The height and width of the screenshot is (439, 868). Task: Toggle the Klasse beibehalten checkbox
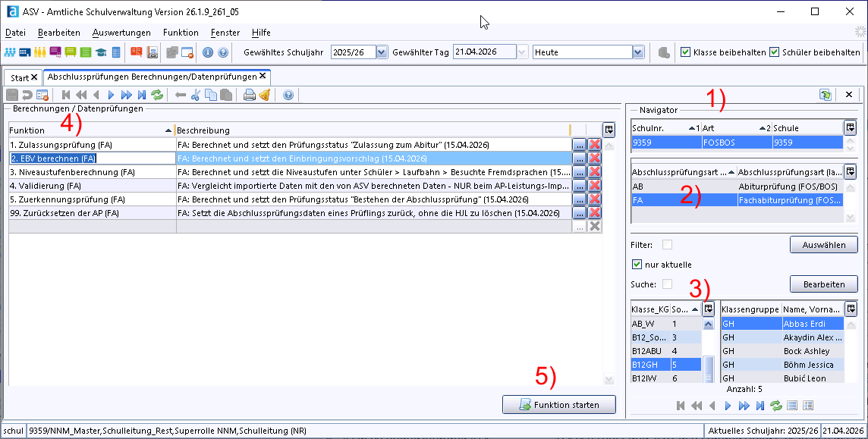(x=685, y=52)
